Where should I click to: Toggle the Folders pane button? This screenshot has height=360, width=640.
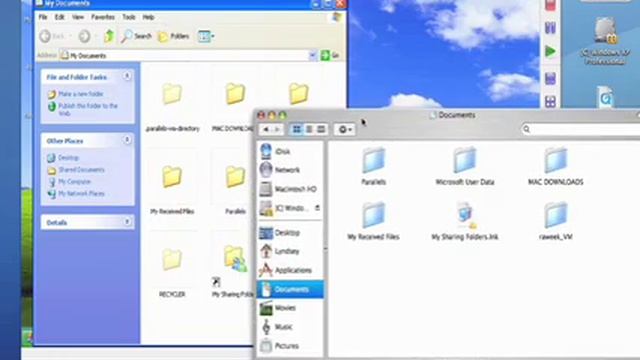pyautogui.click(x=173, y=36)
